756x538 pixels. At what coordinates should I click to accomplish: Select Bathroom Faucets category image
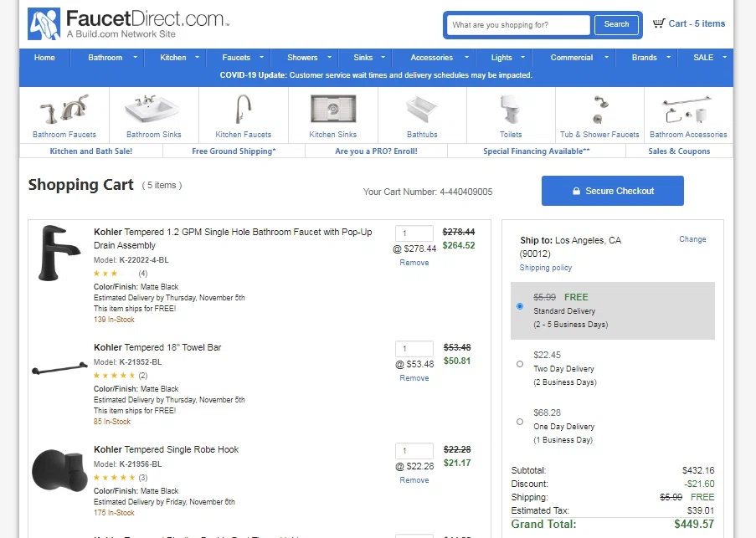coord(64,109)
